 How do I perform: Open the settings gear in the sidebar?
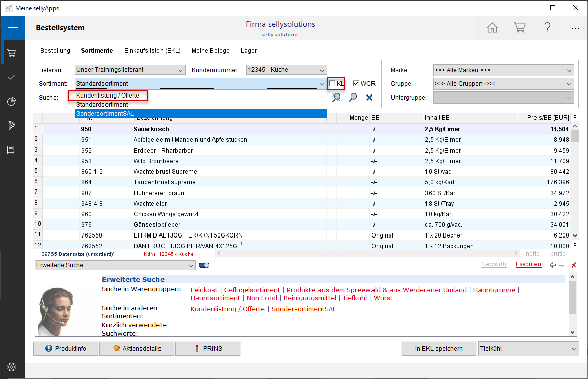pos(12,367)
